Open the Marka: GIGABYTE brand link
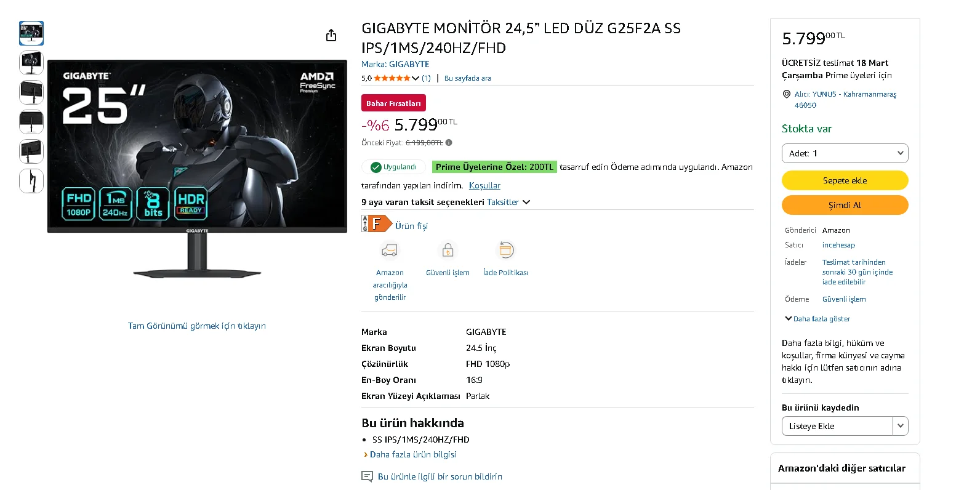980x490 pixels. (x=395, y=64)
